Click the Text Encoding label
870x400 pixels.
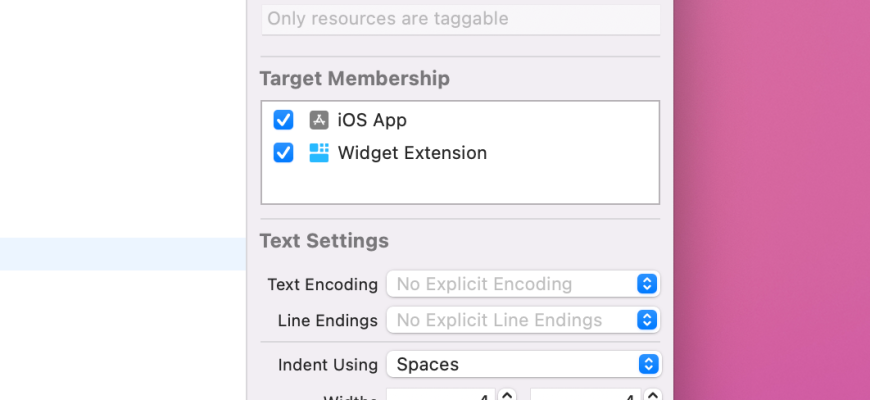click(322, 284)
